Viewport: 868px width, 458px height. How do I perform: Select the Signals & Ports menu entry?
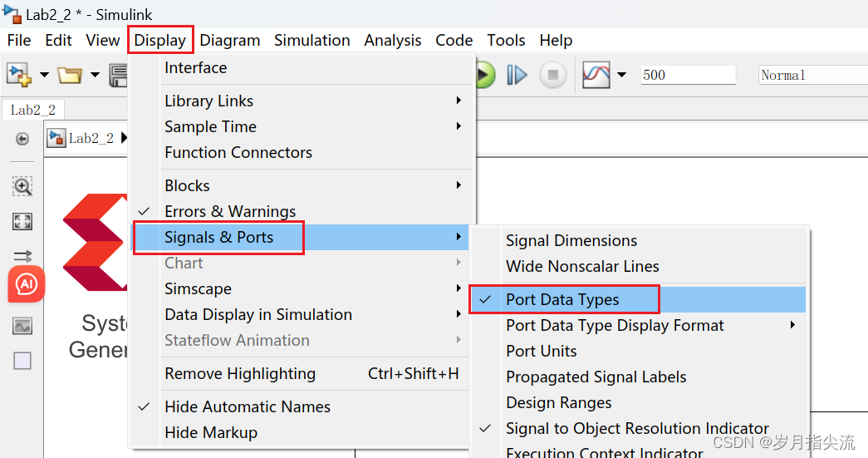pyautogui.click(x=300, y=237)
